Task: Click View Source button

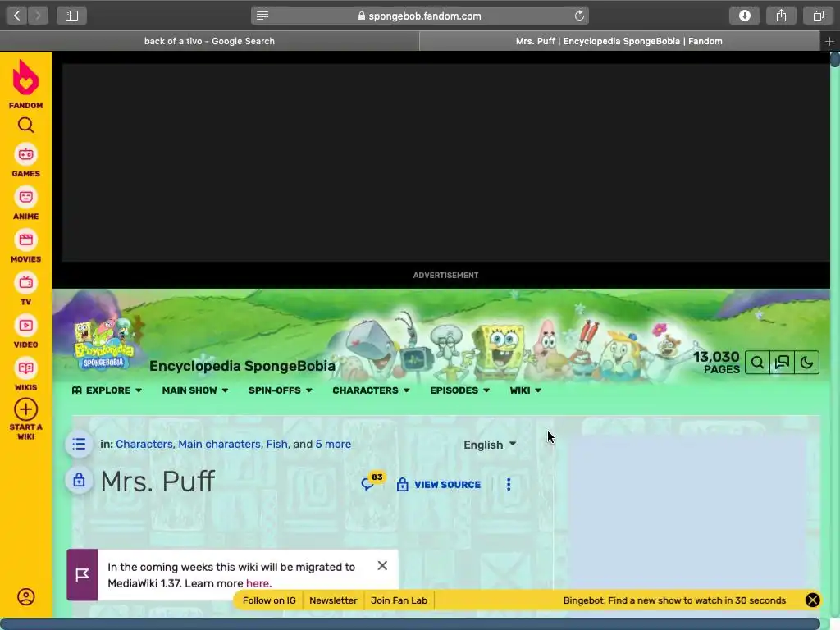Action: (x=439, y=484)
